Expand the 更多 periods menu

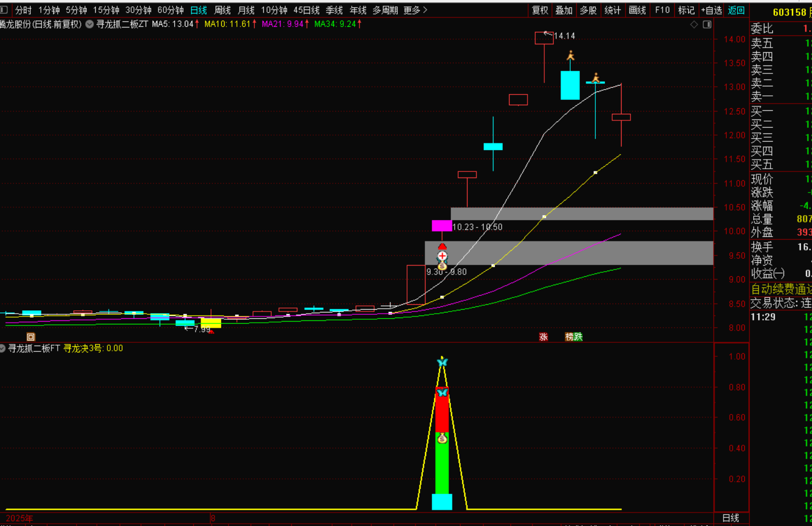click(415, 10)
